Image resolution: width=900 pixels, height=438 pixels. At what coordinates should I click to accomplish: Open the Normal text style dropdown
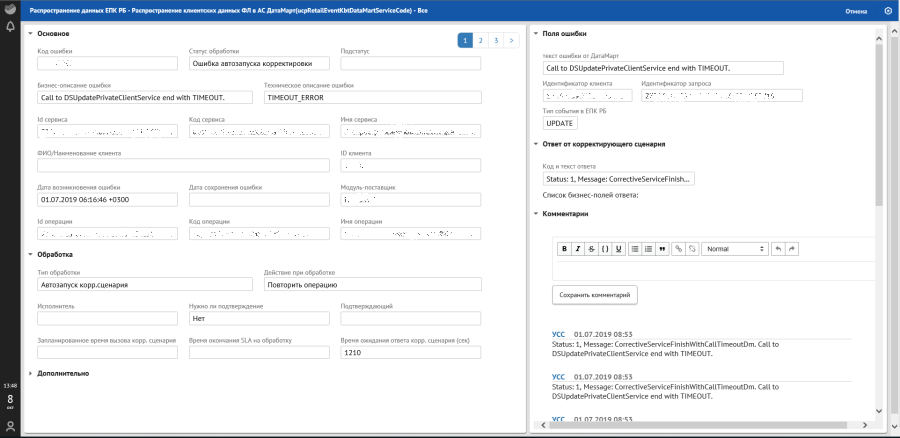[x=734, y=248]
